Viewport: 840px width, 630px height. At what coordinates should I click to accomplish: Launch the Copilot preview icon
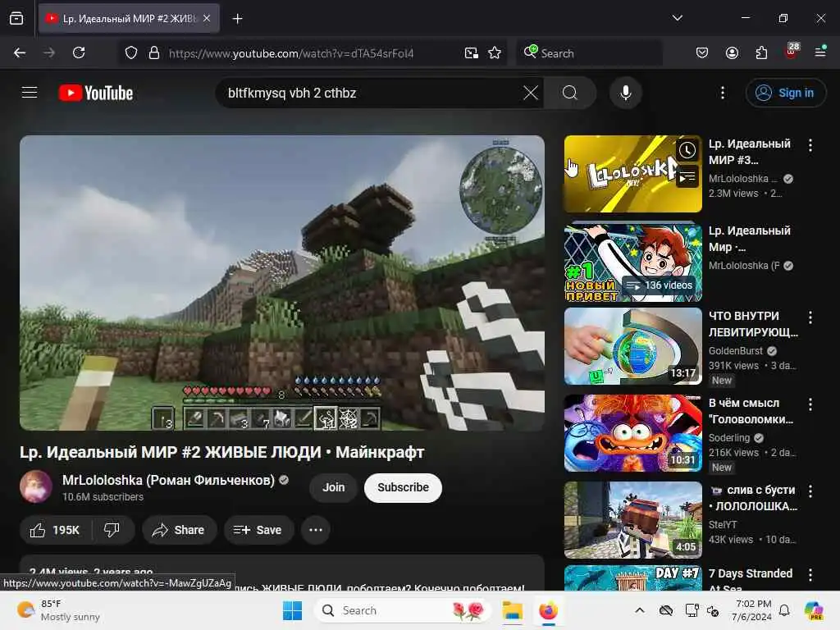814,610
